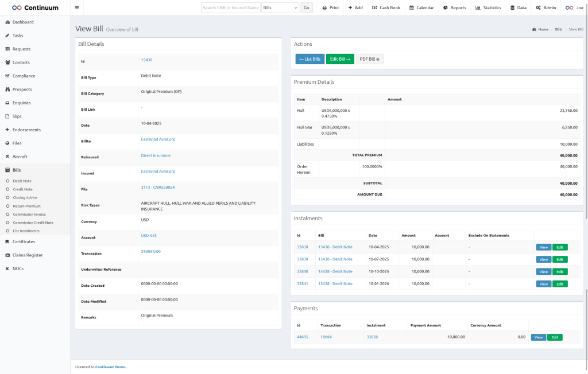This screenshot has height=374, width=588.
Task: Toggle the hamburger sidebar menu
Action: [x=77, y=7]
